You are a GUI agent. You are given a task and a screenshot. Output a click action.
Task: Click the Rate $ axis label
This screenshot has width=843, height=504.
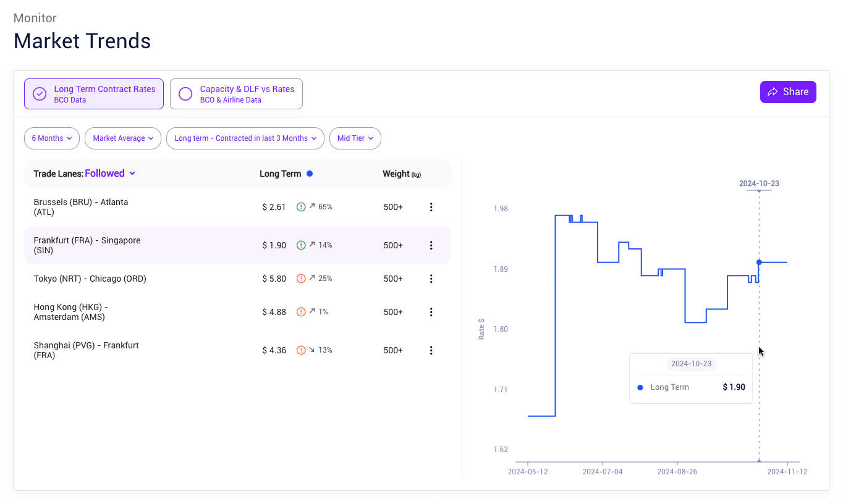pos(481,329)
